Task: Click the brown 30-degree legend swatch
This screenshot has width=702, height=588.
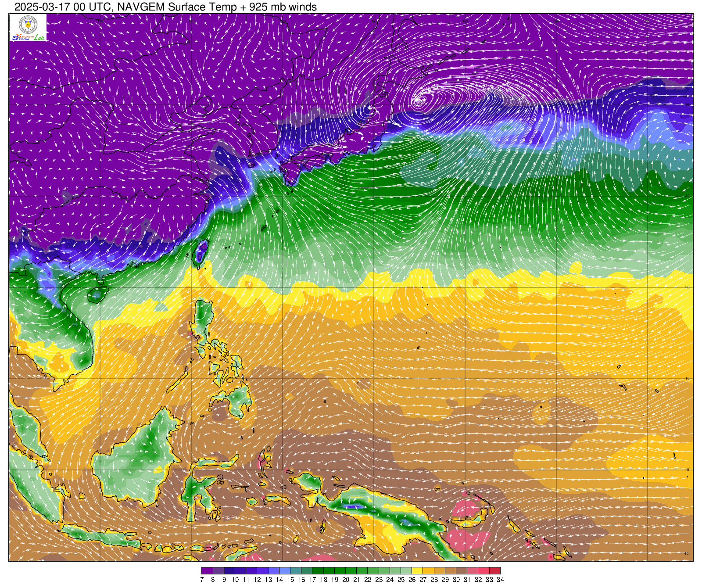Action: pos(462,570)
